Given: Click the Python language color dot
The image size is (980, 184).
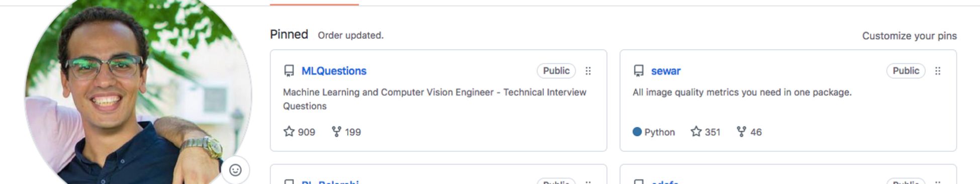Looking at the screenshot, I should [x=637, y=132].
